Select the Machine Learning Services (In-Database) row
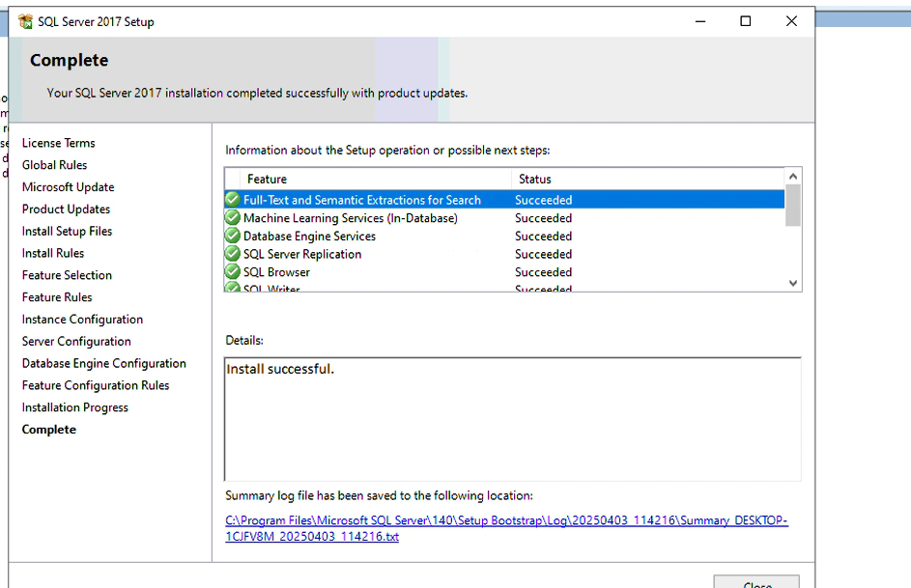This screenshot has height=588, width=911. point(504,217)
